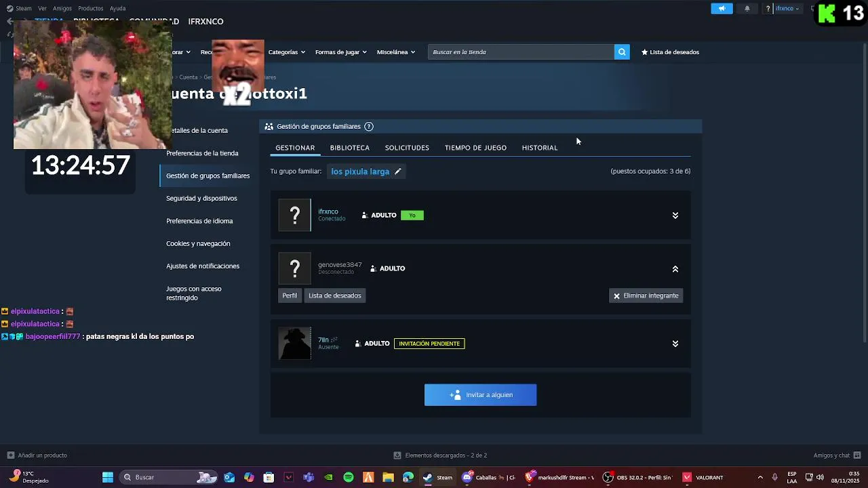Open Copilot from the taskbar
This screenshot has width=868, height=488.
click(249, 477)
